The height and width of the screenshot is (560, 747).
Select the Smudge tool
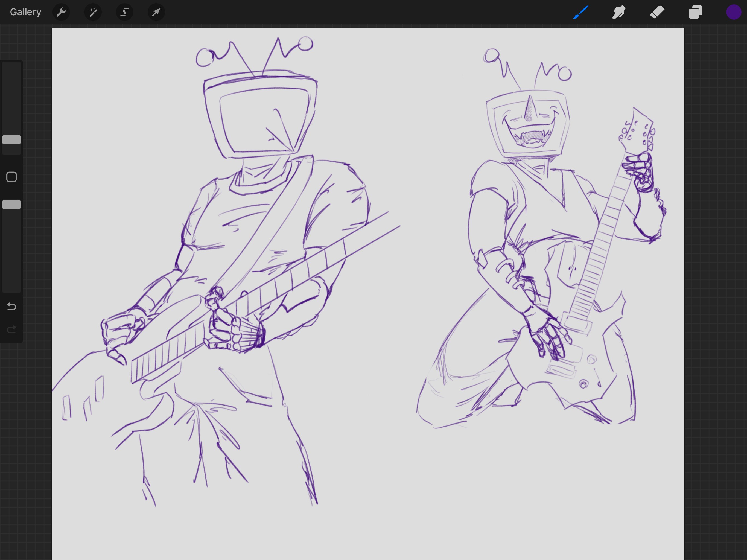[619, 13]
